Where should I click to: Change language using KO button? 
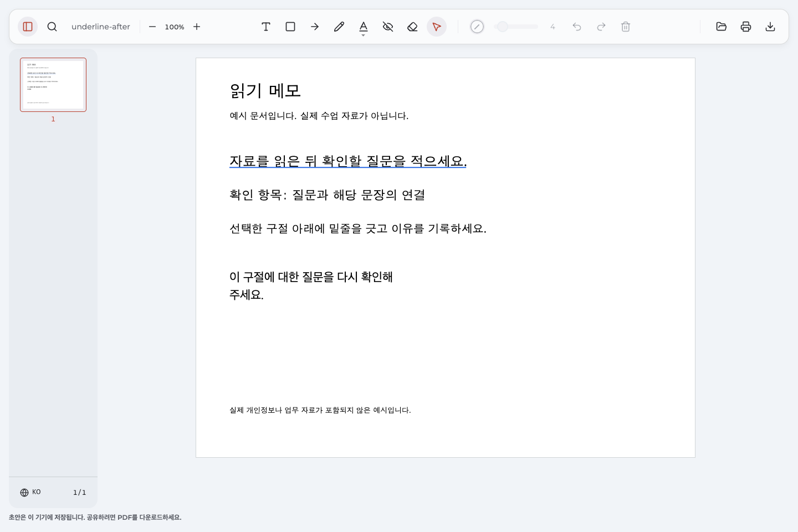point(30,492)
